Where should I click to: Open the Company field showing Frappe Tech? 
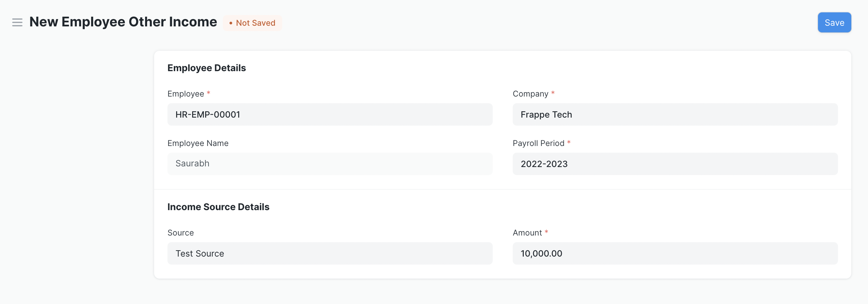click(675, 115)
